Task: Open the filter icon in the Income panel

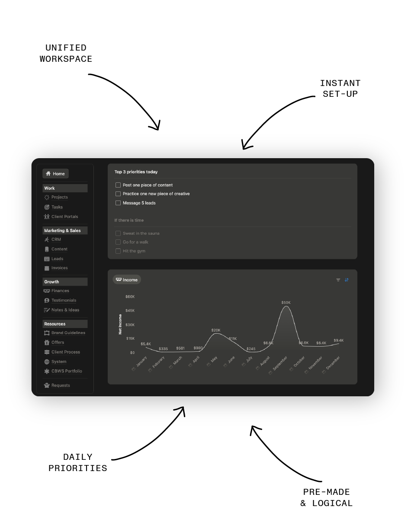Action: coord(338,280)
